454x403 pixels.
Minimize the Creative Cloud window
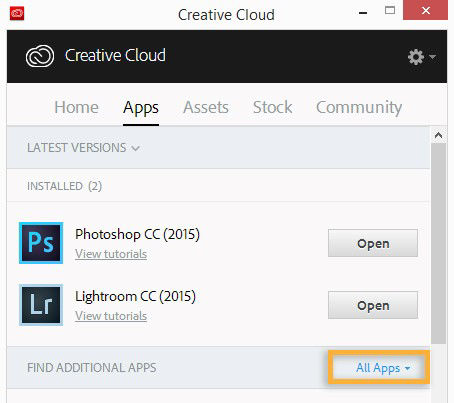pos(363,13)
